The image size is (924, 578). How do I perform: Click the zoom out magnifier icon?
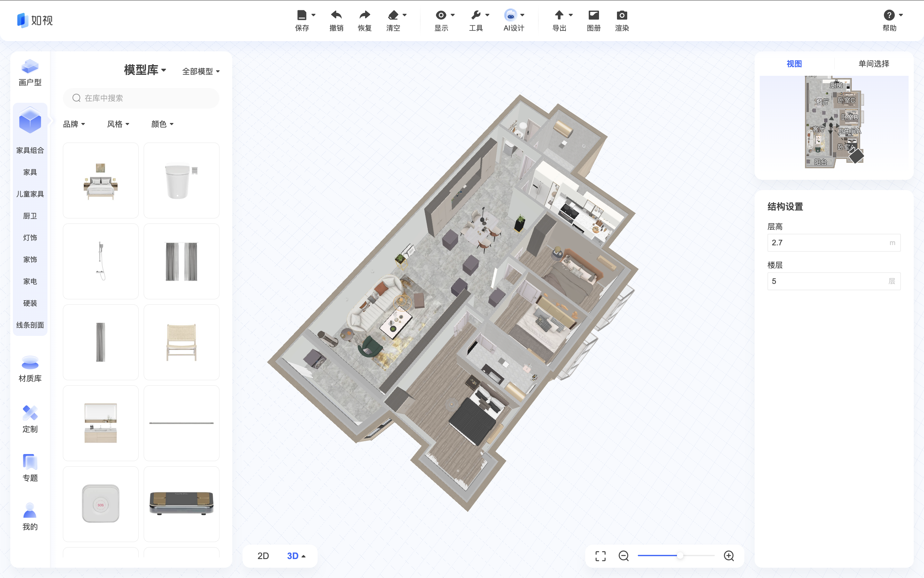tap(624, 556)
